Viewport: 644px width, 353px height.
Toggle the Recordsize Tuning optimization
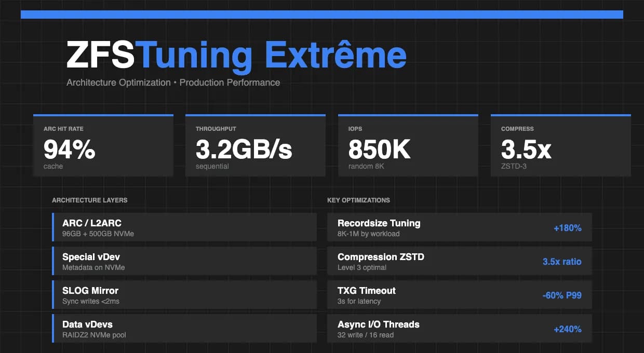tap(460, 227)
